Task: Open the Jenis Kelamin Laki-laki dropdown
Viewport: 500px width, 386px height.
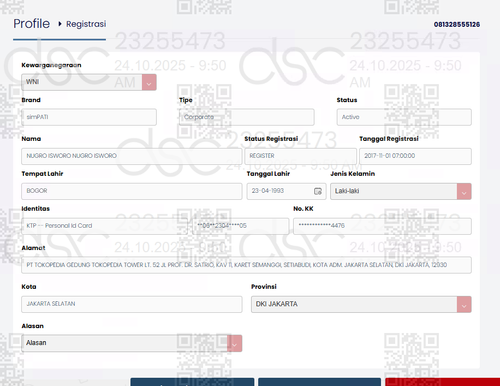Action: (401, 191)
